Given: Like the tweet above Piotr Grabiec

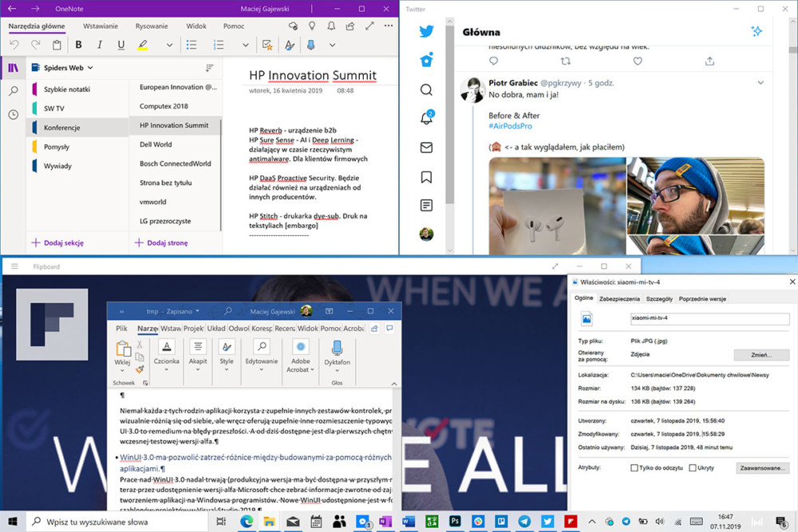Looking at the screenshot, I should point(638,61).
